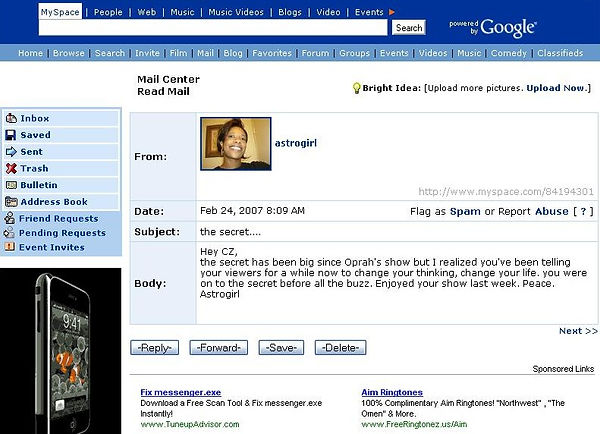600x434 pixels.
Task: Click the powered by Google logo
Action: click(493, 28)
